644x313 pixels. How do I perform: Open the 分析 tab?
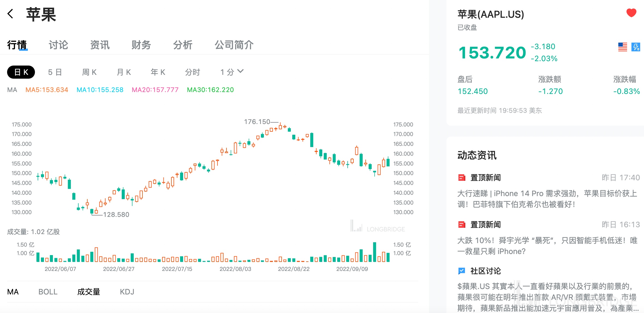coord(183,45)
